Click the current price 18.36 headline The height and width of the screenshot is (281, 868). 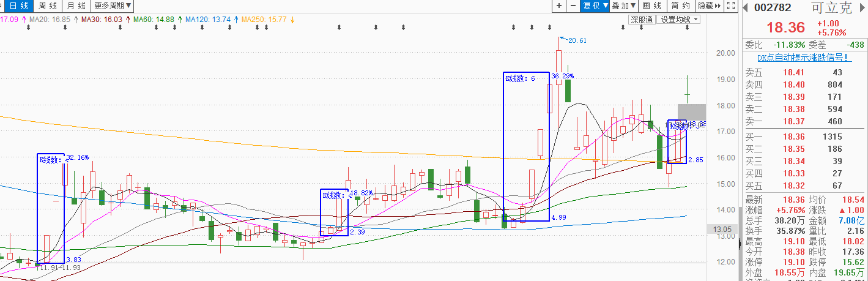(x=787, y=28)
